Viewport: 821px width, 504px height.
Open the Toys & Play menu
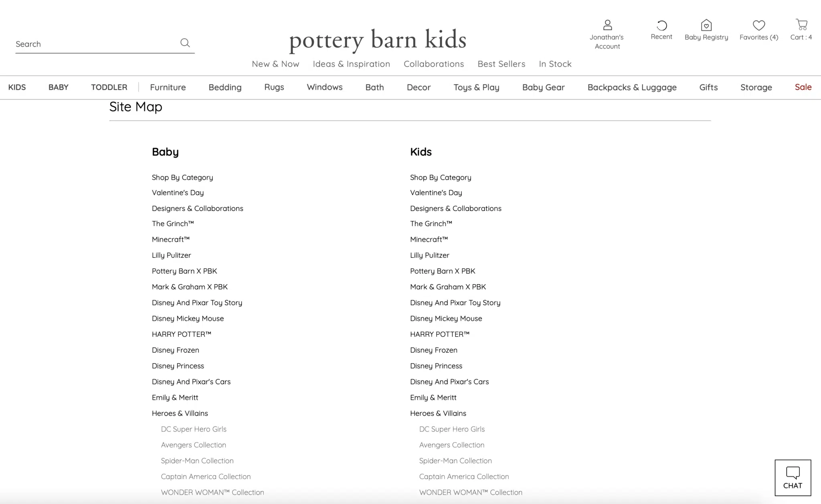coord(476,87)
